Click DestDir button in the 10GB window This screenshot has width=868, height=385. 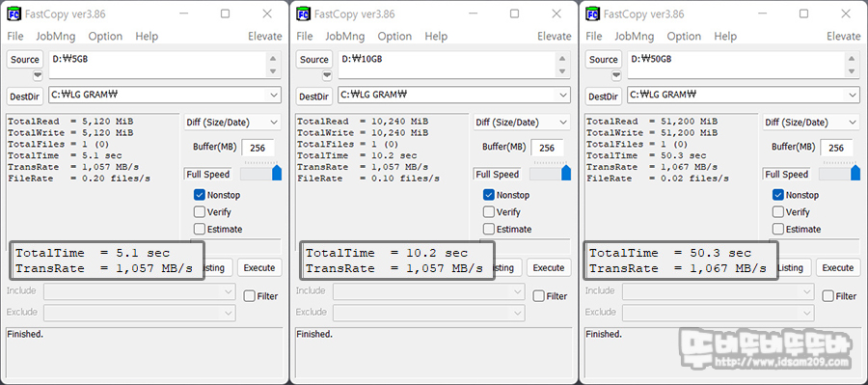pos(314,96)
